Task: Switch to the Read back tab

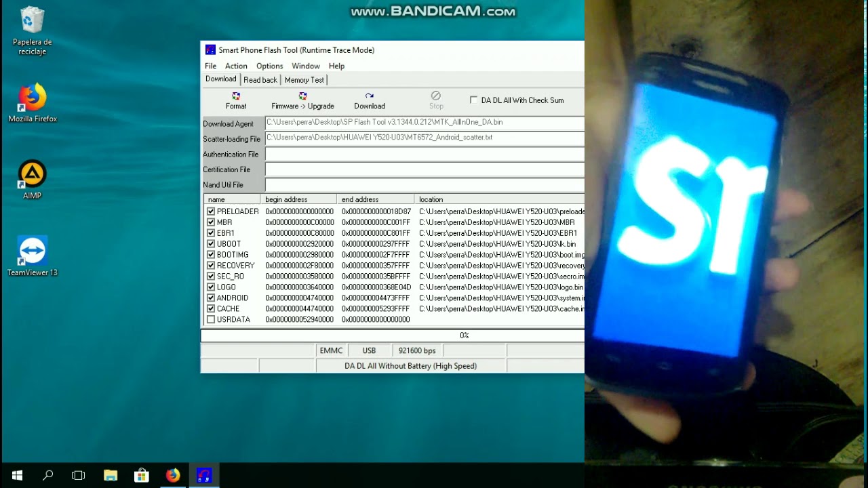Action: click(x=260, y=80)
